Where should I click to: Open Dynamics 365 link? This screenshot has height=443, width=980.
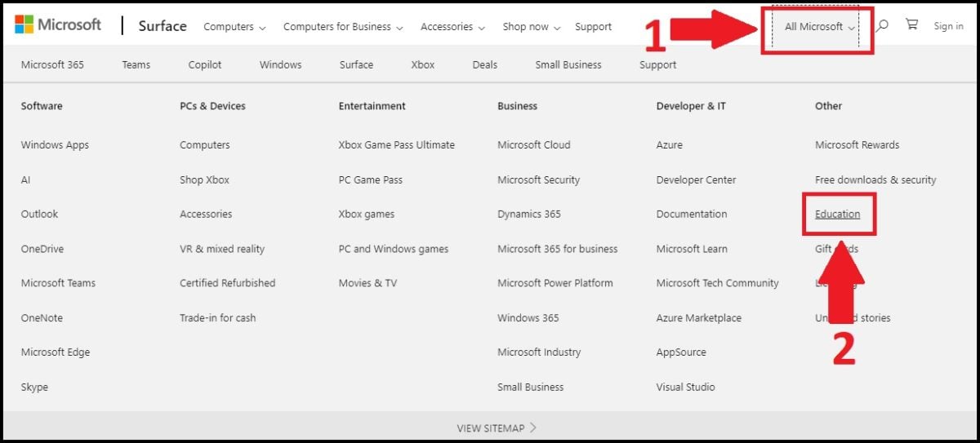529,214
